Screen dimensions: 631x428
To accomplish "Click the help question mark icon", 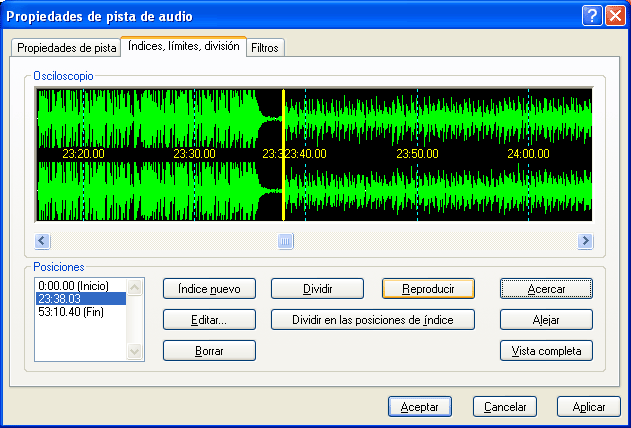I will click(x=592, y=16).
